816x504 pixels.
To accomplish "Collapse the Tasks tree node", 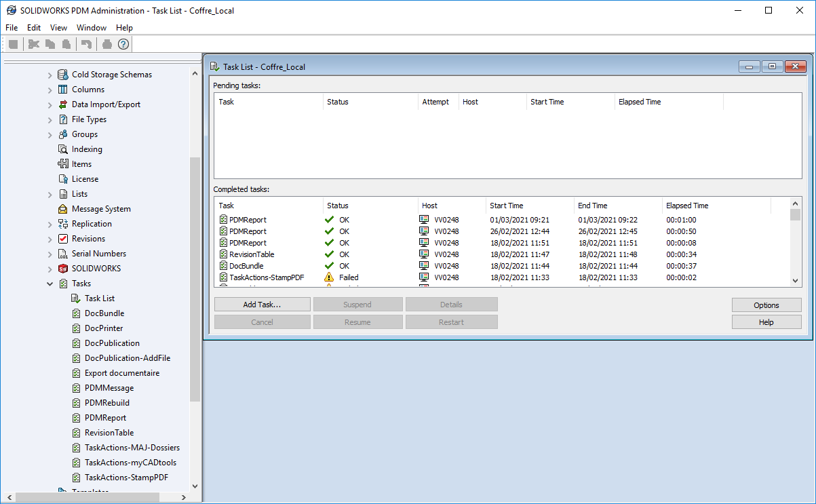I will tap(50, 284).
